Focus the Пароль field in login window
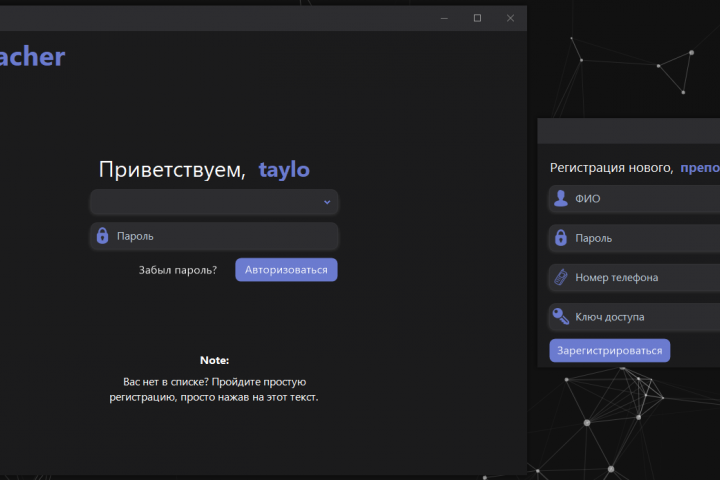Screen dimensions: 720x480 pos(214,236)
